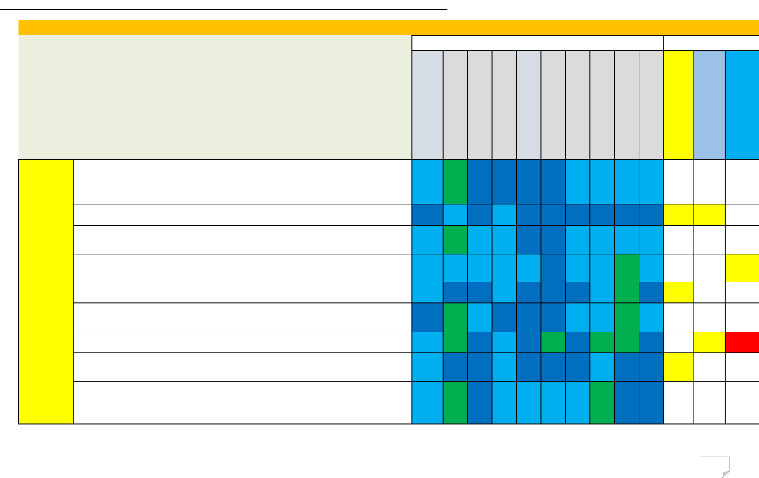Screen dimensions: 759x478
Task: Select the tall green block in ninth column
Action: (627, 304)
